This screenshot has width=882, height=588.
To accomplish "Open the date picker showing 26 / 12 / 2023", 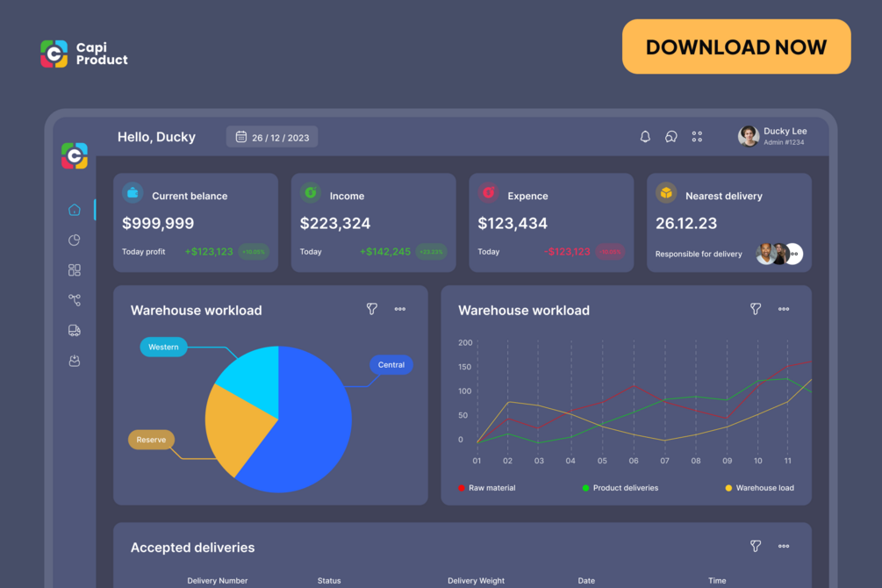I will pyautogui.click(x=271, y=136).
